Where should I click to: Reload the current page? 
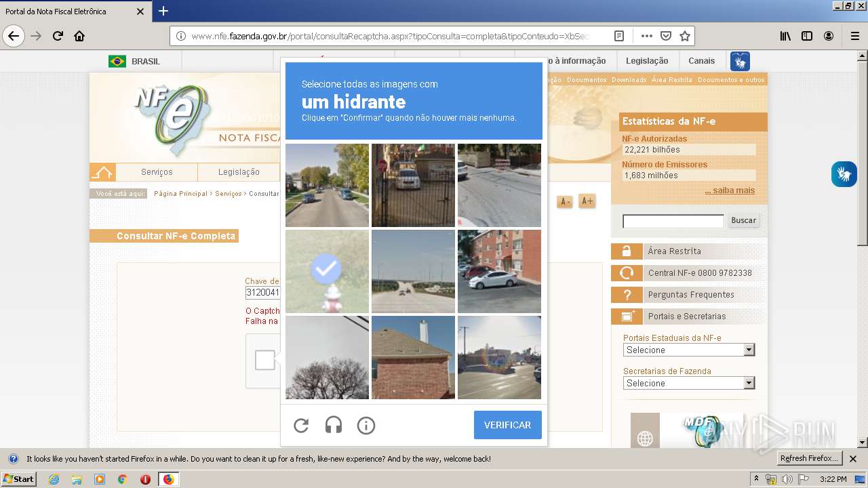(x=58, y=36)
